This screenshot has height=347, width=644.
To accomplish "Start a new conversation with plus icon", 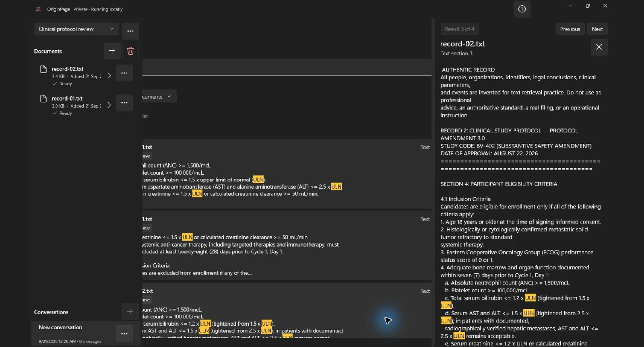I will pyautogui.click(x=130, y=312).
